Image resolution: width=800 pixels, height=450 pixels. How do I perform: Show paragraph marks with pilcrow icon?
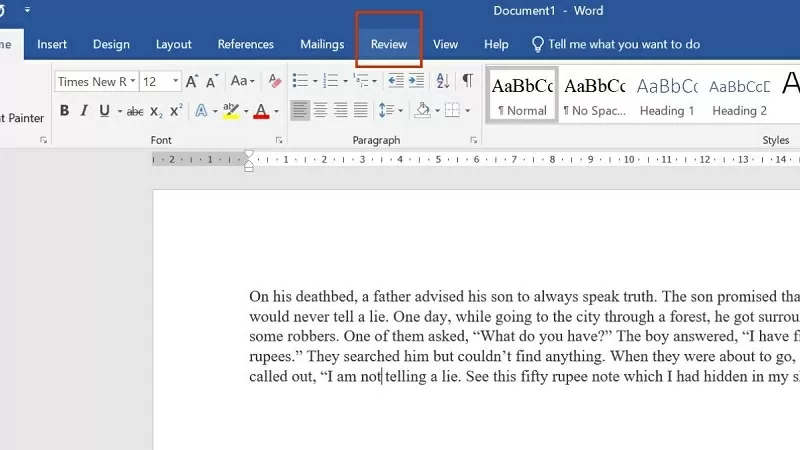(x=467, y=81)
